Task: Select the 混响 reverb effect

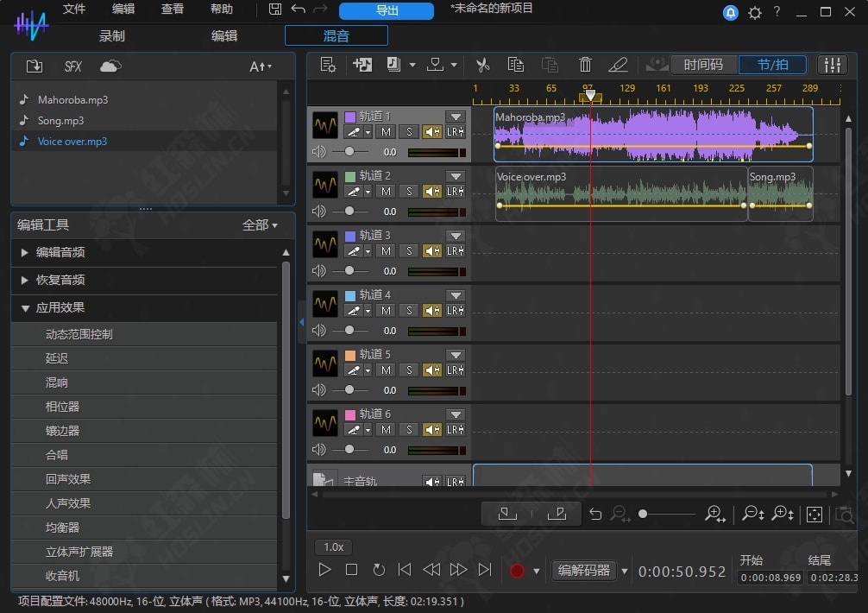Action: point(57,382)
